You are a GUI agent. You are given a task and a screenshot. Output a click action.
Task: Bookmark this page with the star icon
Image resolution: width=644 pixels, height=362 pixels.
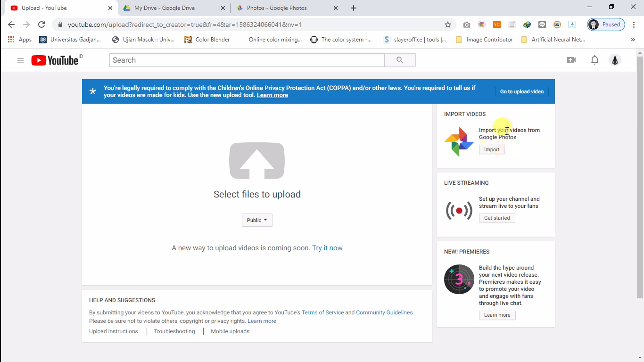[447, 25]
